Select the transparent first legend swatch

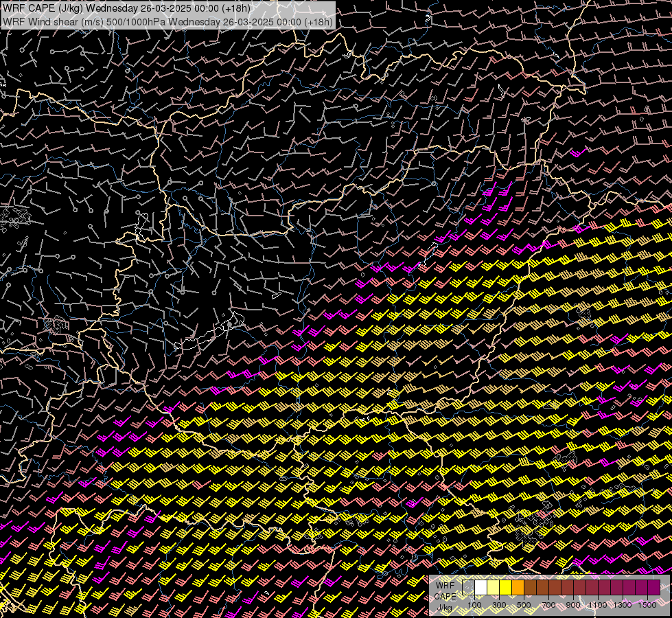pos(468,588)
